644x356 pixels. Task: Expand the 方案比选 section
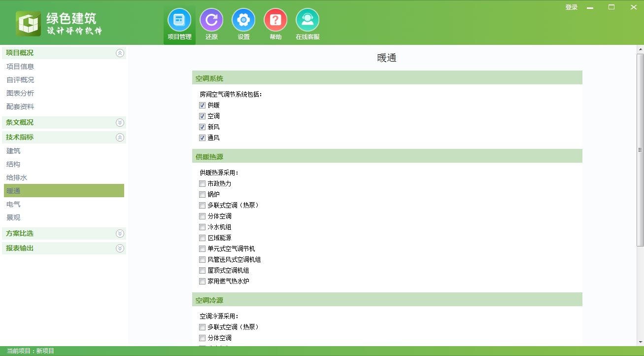pos(120,234)
